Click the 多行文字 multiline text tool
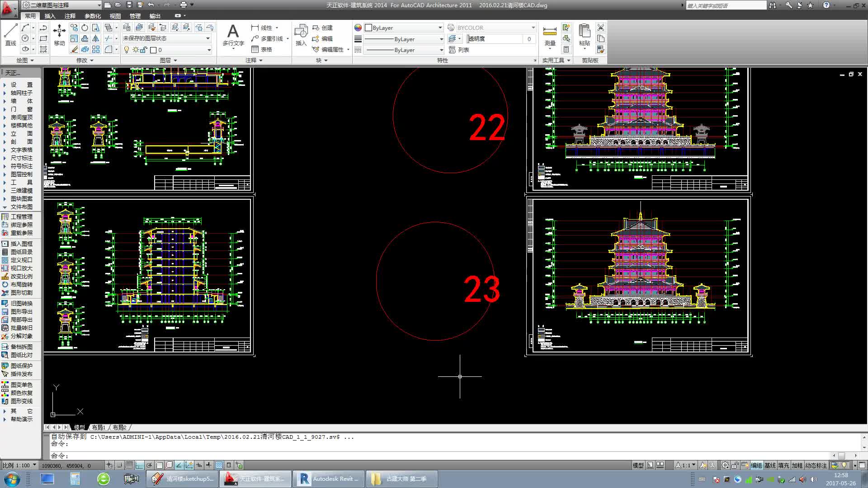The image size is (868, 488). (233, 34)
